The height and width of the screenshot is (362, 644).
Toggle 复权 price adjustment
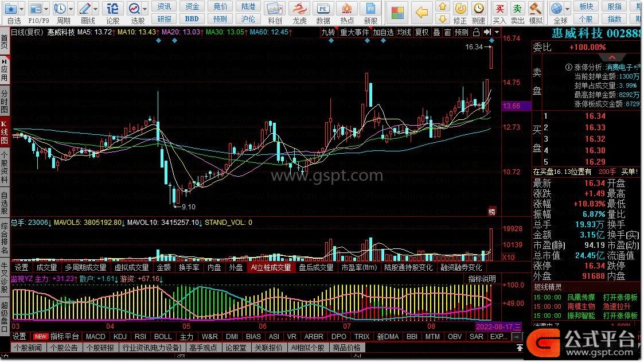[x=421, y=32]
